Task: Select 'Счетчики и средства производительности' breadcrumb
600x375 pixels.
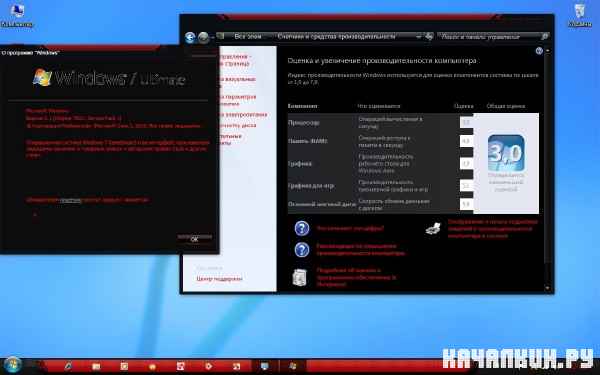Action: coord(336,36)
